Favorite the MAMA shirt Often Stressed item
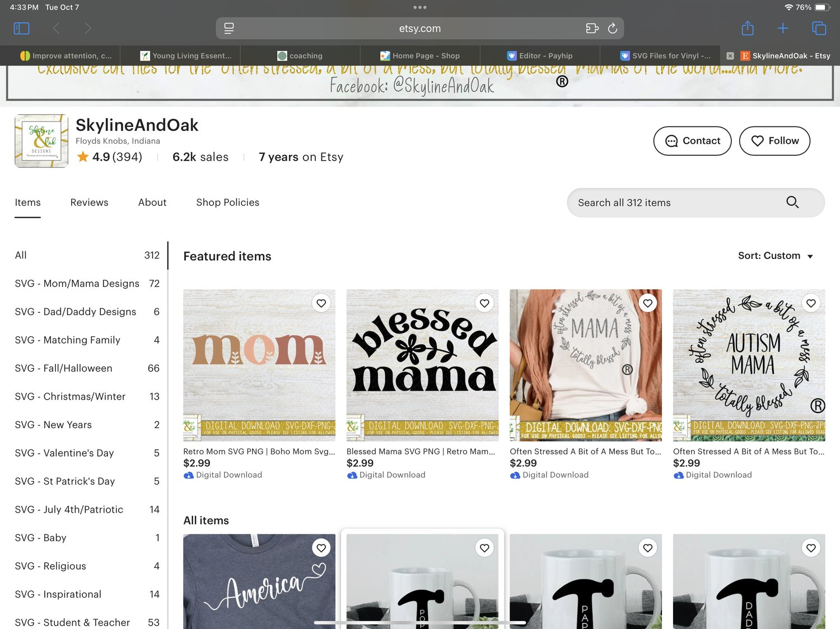Viewport: 840px width, 629px height. click(x=648, y=303)
